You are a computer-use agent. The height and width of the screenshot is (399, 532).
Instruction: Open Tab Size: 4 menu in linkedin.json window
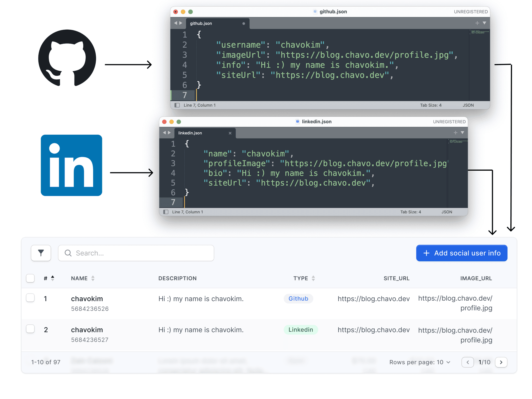[411, 212]
